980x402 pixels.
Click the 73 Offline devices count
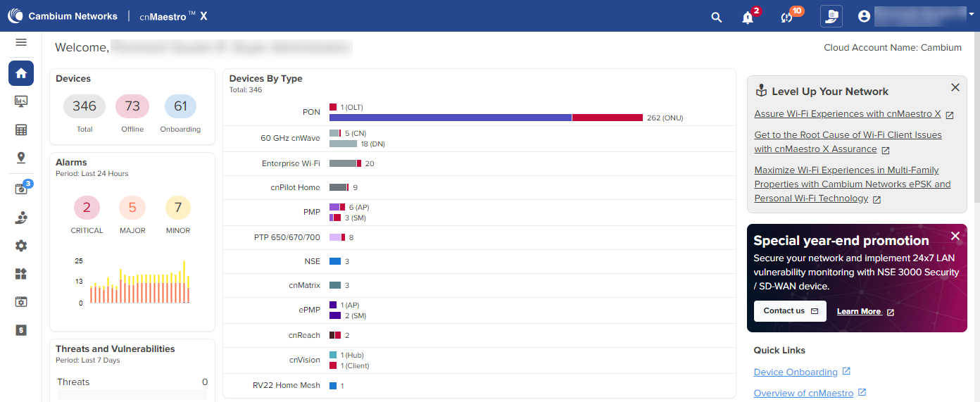tap(132, 106)
